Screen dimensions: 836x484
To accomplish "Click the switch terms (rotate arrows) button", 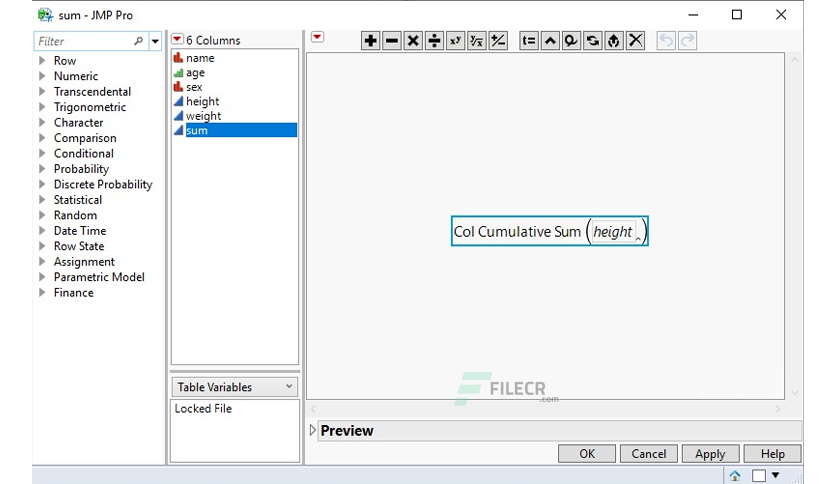I will pos(592,41).
